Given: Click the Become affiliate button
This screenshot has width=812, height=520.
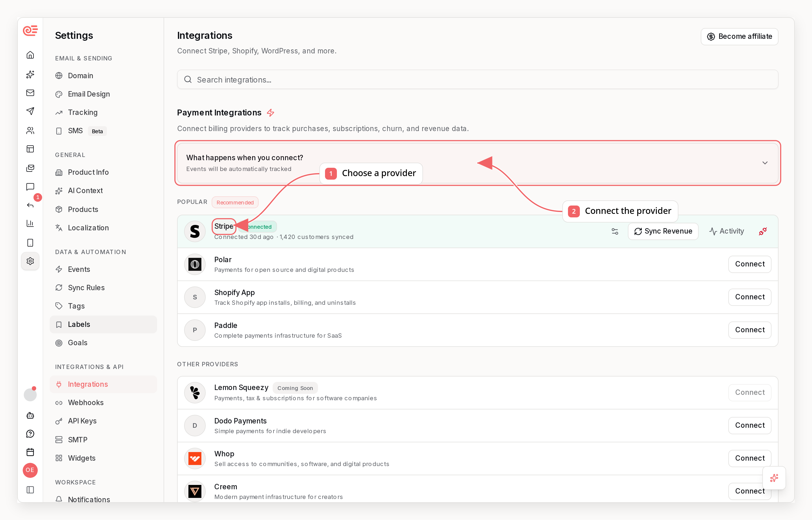Looking at the screenshot, I should tap(739, 36).
